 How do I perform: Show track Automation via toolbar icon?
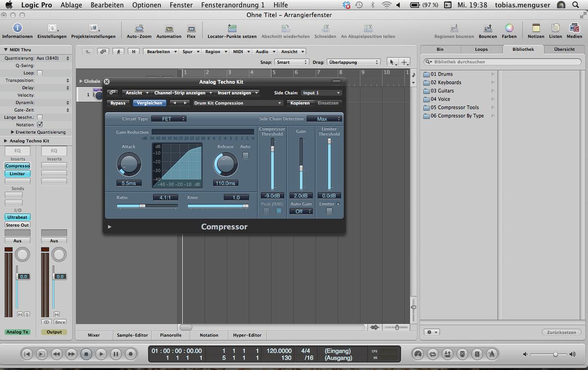coord(169,28)
